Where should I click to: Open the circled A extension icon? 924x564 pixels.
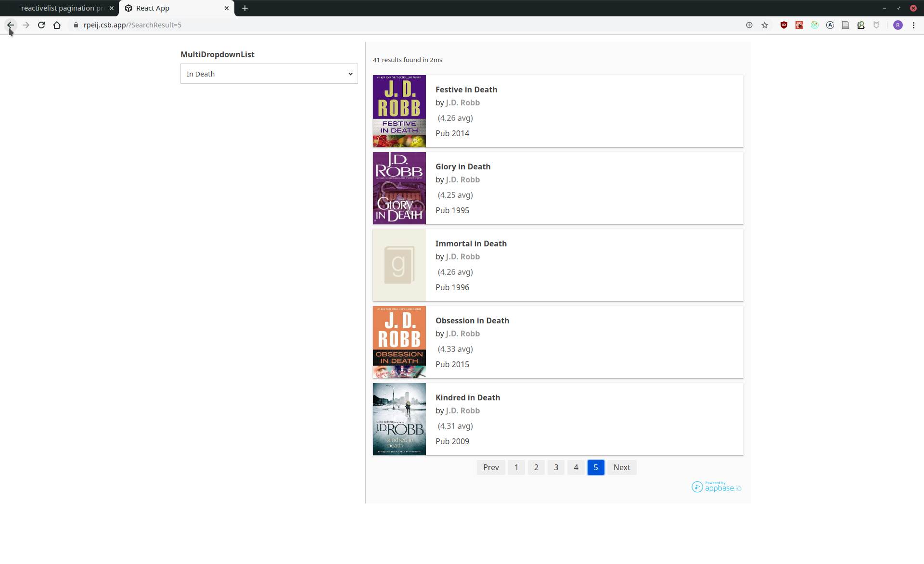click(830, 25)
